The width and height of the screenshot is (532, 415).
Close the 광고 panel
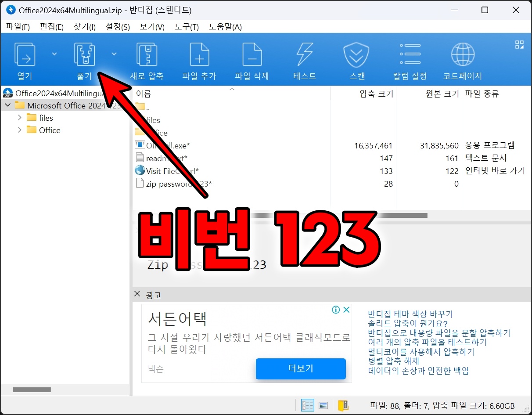click(137, 294)
